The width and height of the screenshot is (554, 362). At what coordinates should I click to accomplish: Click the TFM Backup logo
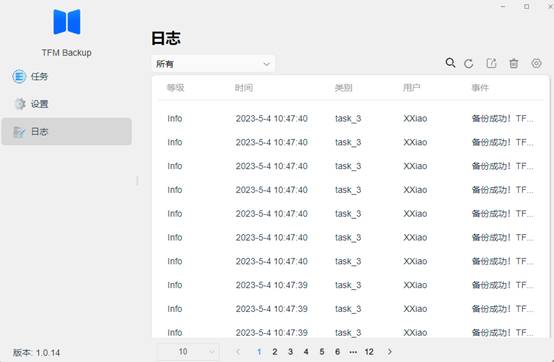(67, 22)
